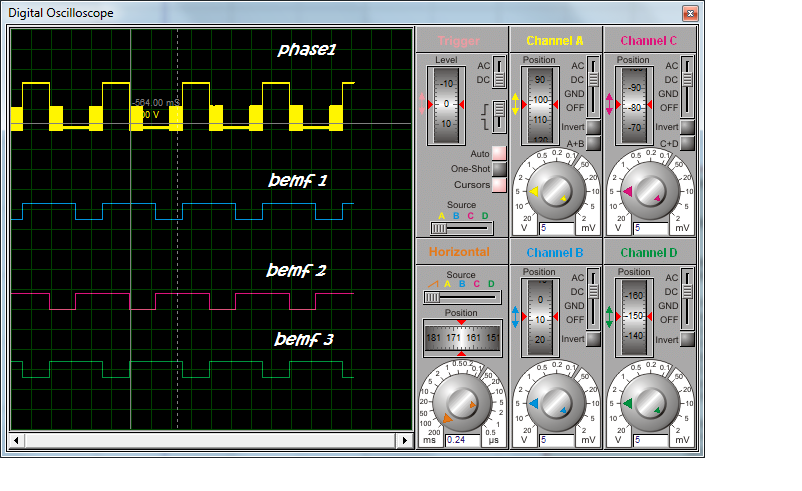
Task: Click the Channel B volts value field
Action: tap(556, 440)
